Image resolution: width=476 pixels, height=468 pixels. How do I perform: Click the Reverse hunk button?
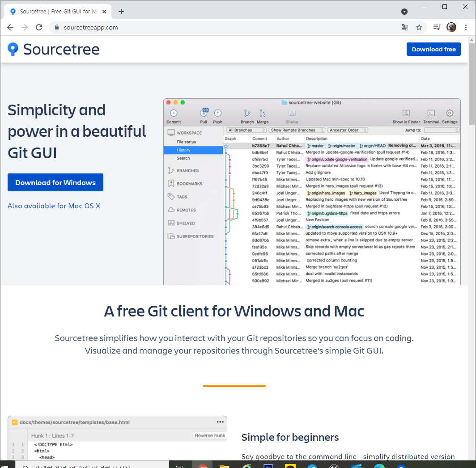click(x=210, y=435)
